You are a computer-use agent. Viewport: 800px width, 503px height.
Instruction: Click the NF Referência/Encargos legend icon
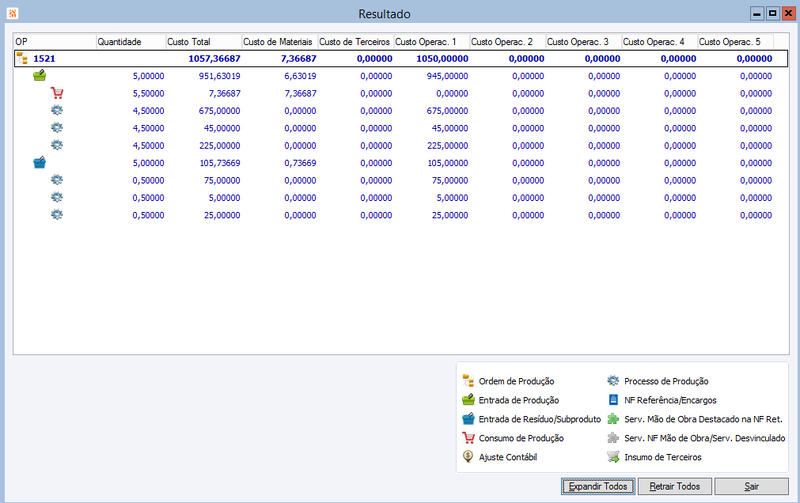pos(613,399)
